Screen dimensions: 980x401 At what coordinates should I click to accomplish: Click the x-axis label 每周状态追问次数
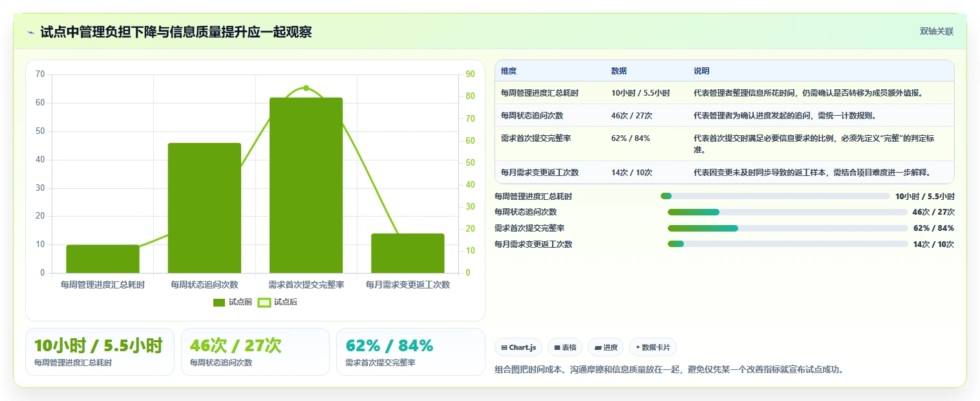pyautogui.click(x=204, y=285)
